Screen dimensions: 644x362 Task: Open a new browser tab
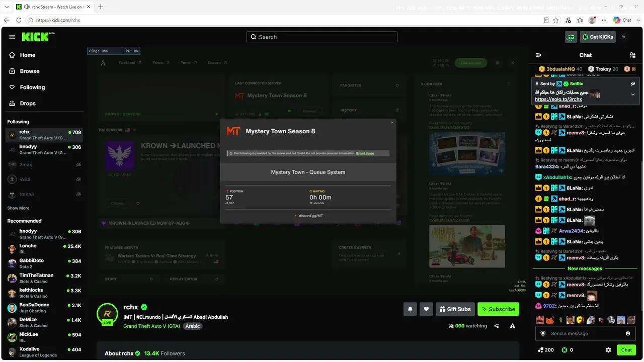click(101, 7)
